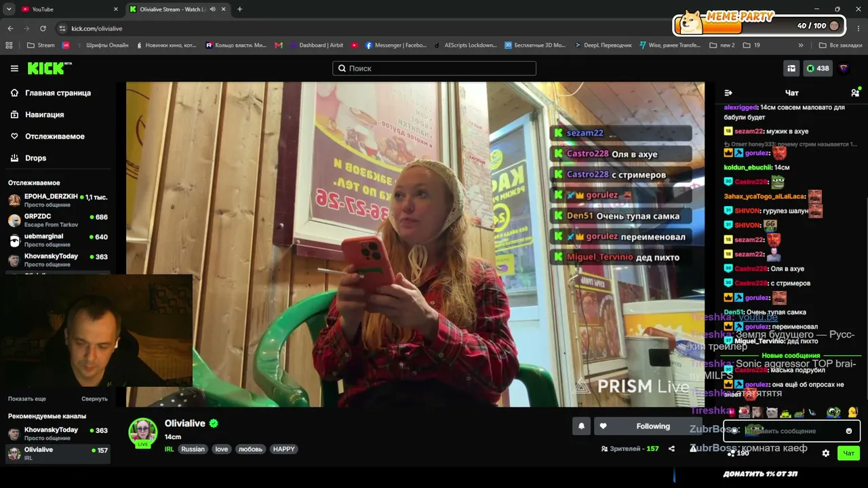The image size is (868, 488).
Task: Select the HAPPY tag
Action: 284,449
